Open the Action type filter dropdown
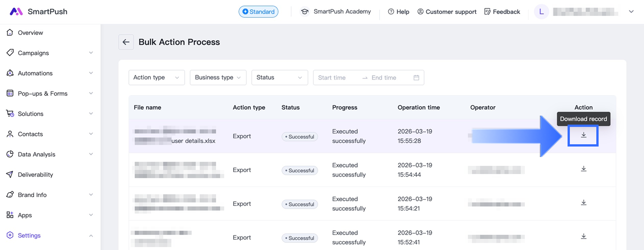The image size is (644, 250). [156, 77]
